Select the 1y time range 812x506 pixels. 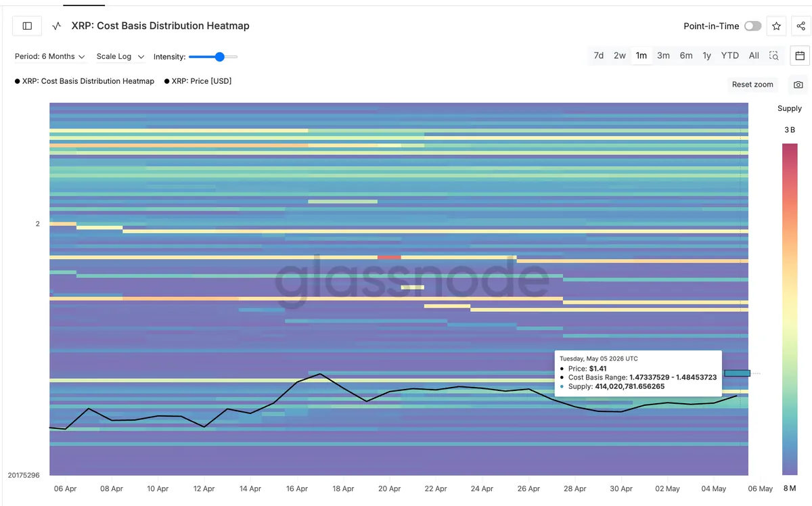coord(707,55)
